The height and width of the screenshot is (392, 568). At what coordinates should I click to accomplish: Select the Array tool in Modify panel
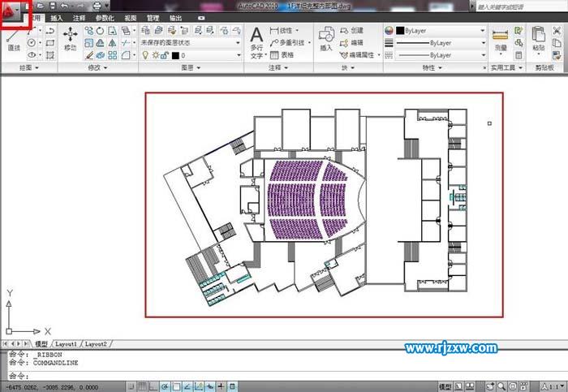(x=112, y=55)
